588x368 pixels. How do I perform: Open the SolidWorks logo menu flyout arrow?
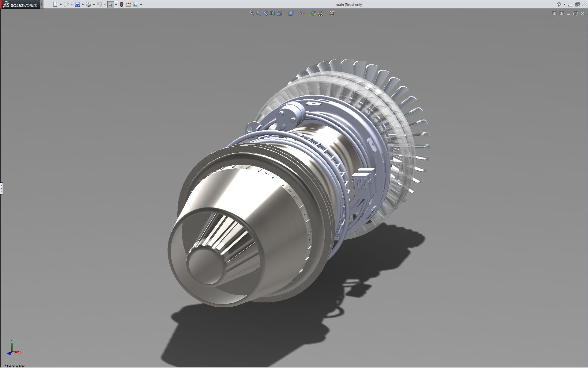[x=42, y=4]
